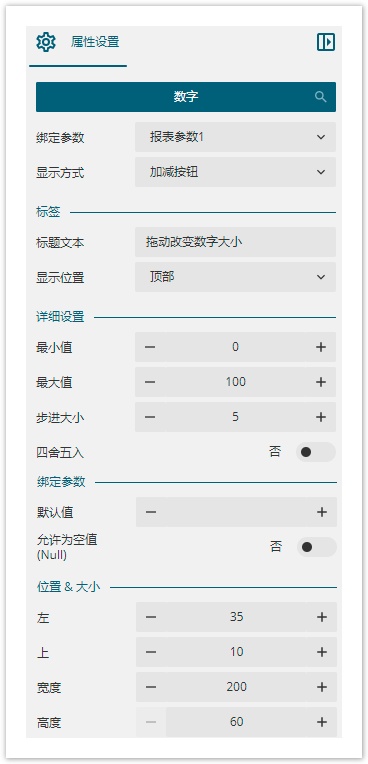368x764 pixels.
Task: Increase the 高度 value with its plus icon
Action: pos(322,722)
